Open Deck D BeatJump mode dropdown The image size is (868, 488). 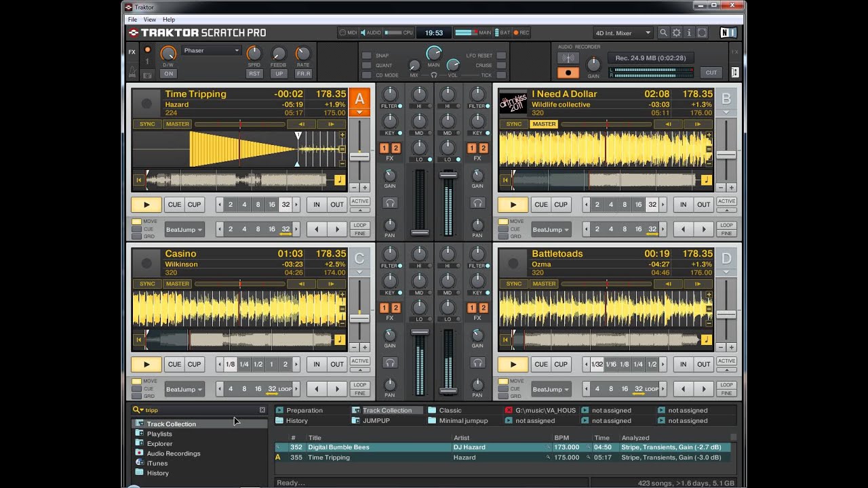(551, 389)
